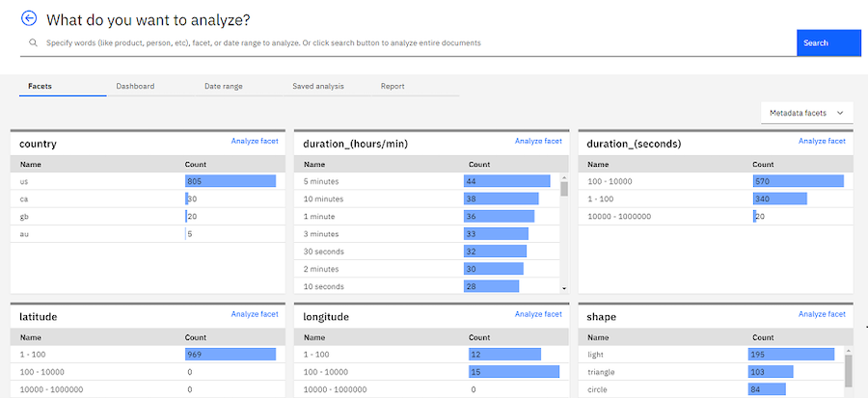This screenshot has width=868, height=398.
Task: Click Analyze facet for duration_(hours/min)
Action: [538, 142]
